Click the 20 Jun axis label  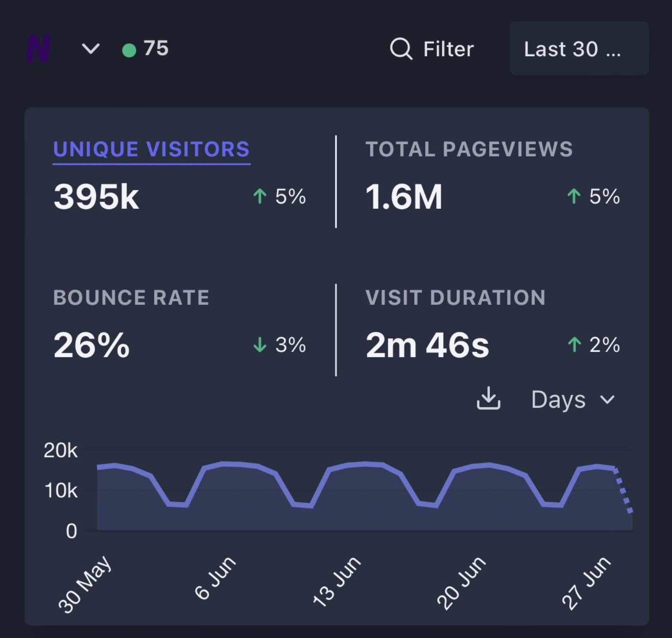coord(462,583)
